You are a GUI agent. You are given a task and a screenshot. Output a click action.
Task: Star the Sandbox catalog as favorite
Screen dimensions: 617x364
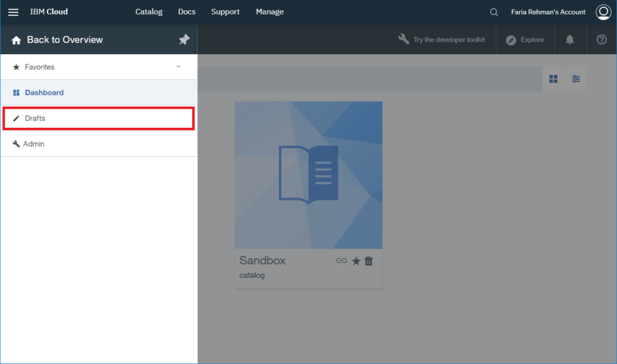coord(355,261)
